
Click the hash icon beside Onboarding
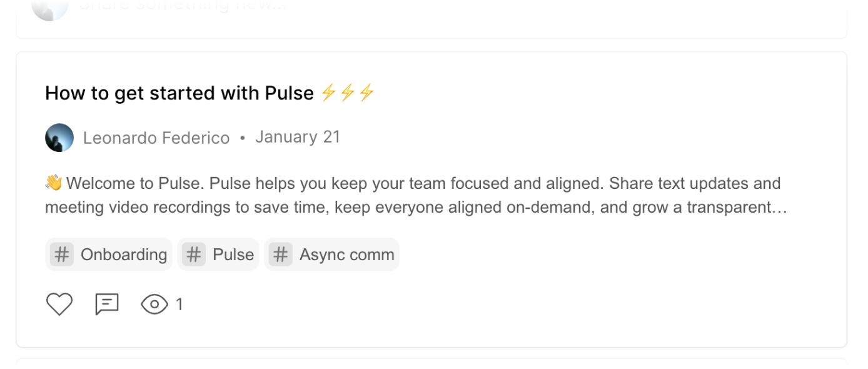pyautogui.click(x=61, y=255)
